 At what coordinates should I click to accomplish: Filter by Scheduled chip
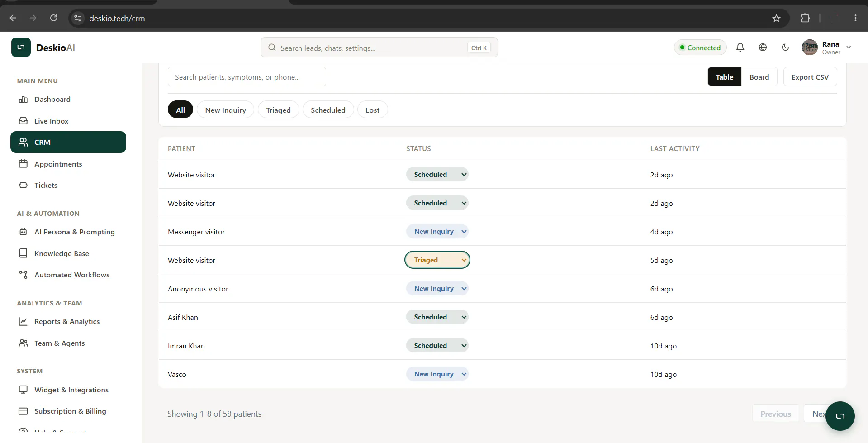(328, 110)
